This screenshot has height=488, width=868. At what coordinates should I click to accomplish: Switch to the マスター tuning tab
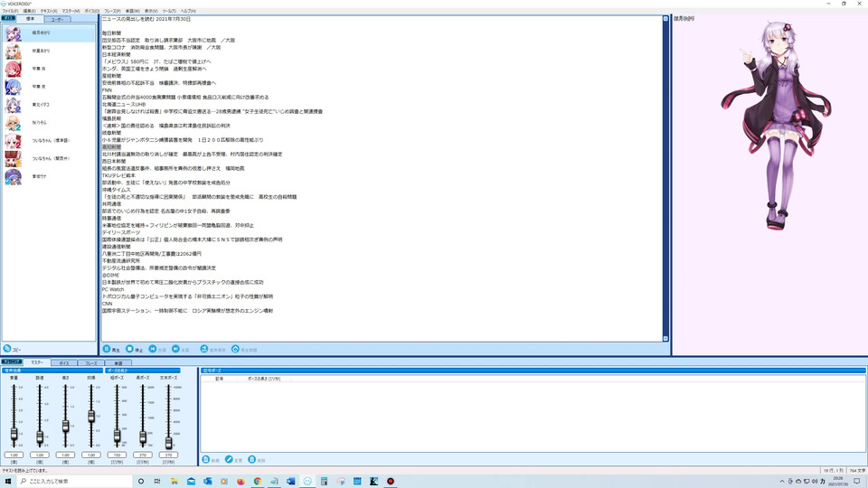click(x=37, y=362)
